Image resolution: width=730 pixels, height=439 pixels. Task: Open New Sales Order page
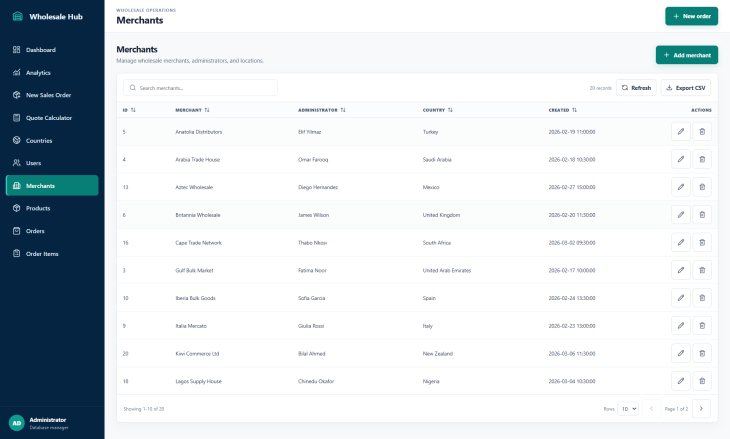(x=52, y=95)
